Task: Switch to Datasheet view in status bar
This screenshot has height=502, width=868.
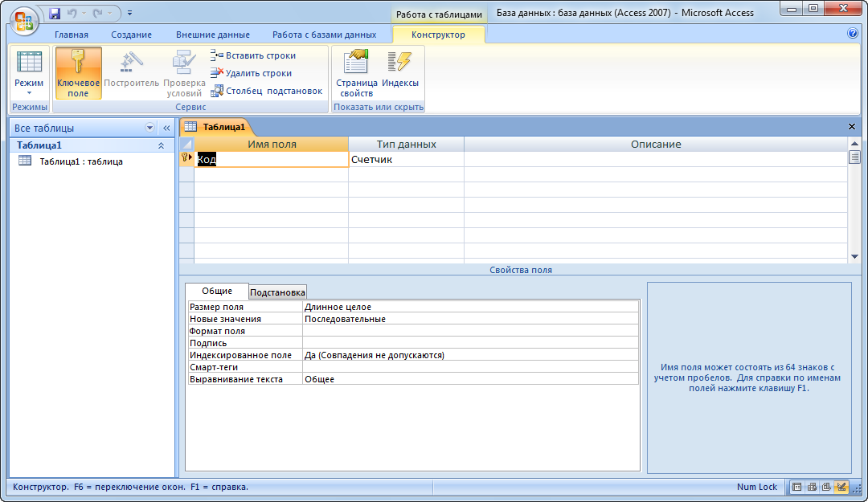Action: coord(796,487)
